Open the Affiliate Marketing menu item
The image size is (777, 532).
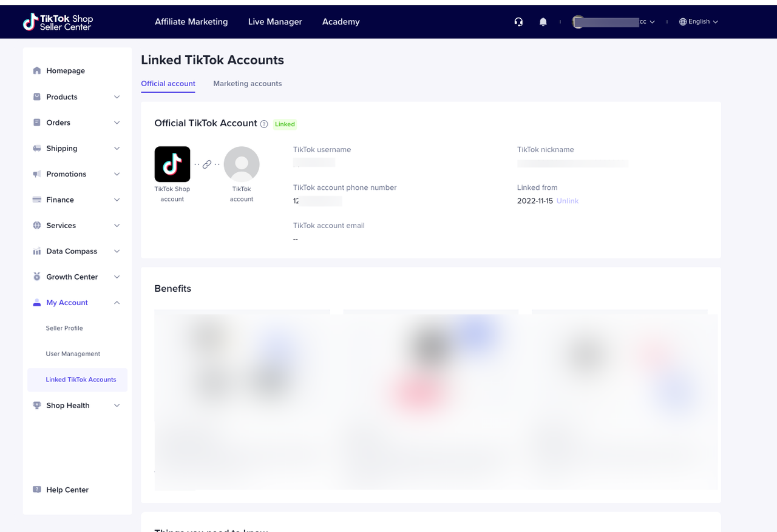tap(191, 21)
